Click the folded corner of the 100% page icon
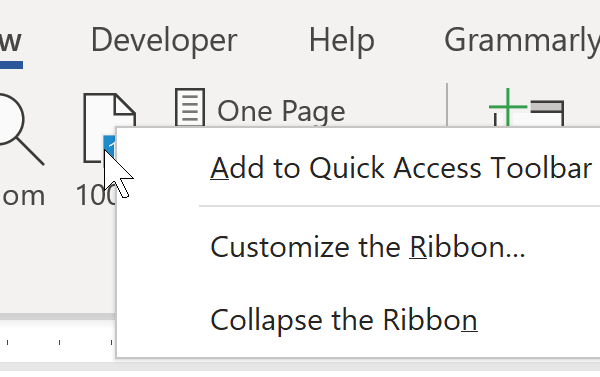Image resolution: width=600 pixels, height=377 pixels. pyautogui.click(x=125, y=104)
